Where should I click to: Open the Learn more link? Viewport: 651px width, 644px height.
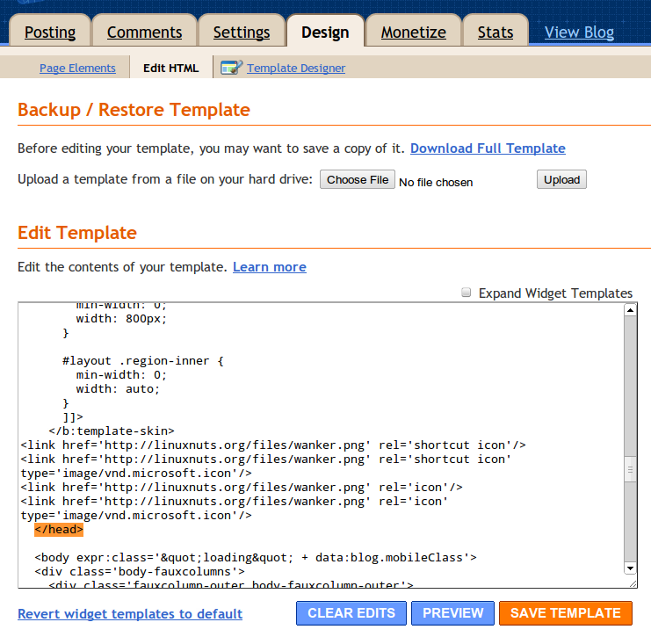coord(270,267)
